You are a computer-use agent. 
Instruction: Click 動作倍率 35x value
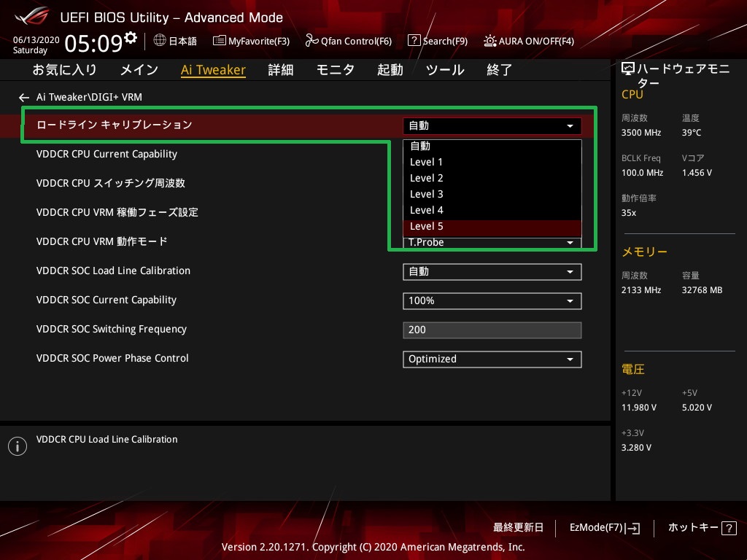628,213
